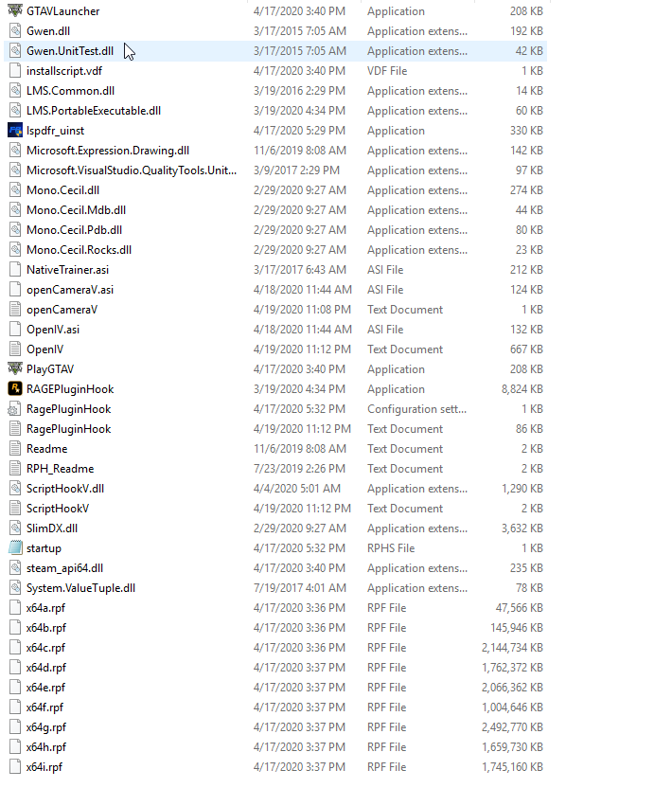The height and width of the screenshot is (788, 672).
Task: Click the 3/19/2016 2:29 PM date
Action: pos(299,91)
